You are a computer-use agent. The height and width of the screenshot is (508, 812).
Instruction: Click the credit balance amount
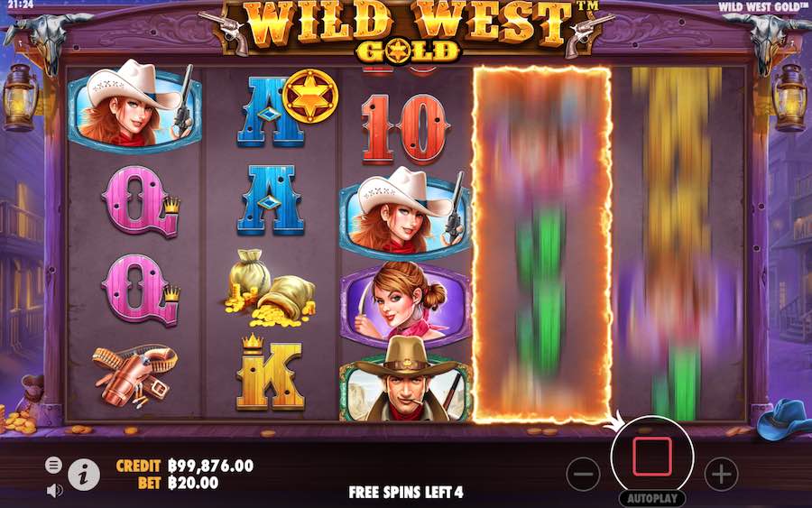pos(211,466)
